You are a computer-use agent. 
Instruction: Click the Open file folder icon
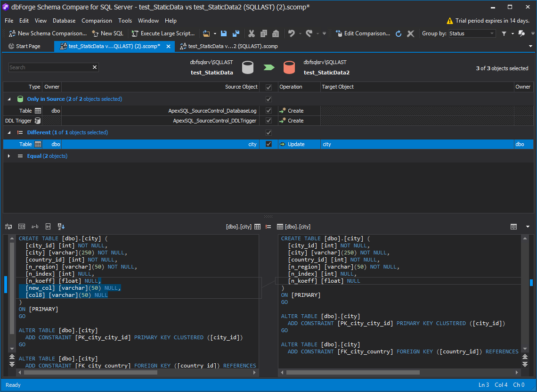[x=206, y=33]
